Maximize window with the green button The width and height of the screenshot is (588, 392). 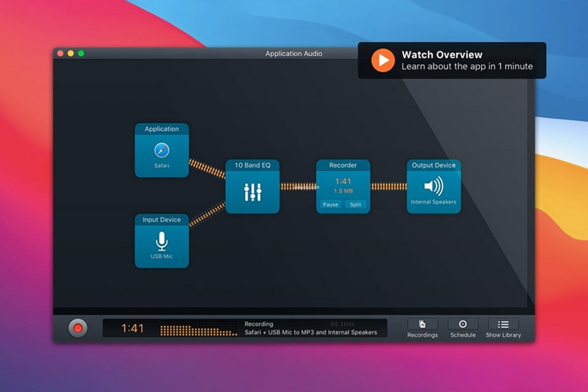[81, 54]
